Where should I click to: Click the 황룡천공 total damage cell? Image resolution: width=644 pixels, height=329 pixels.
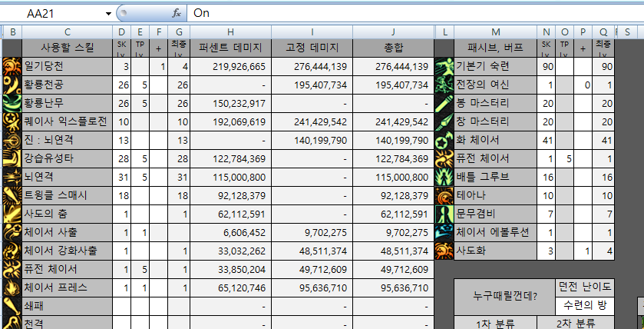pos(392,85)
